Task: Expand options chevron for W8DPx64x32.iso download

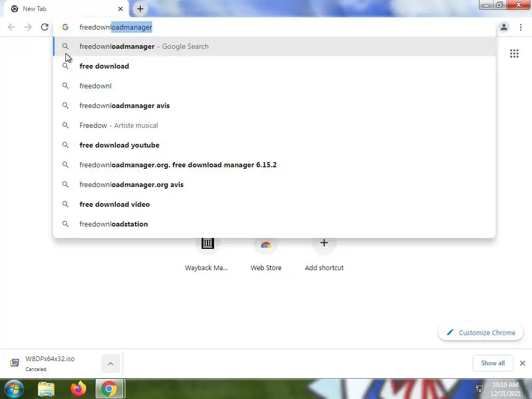Action: pyautogui.click(x=110, y=364)
